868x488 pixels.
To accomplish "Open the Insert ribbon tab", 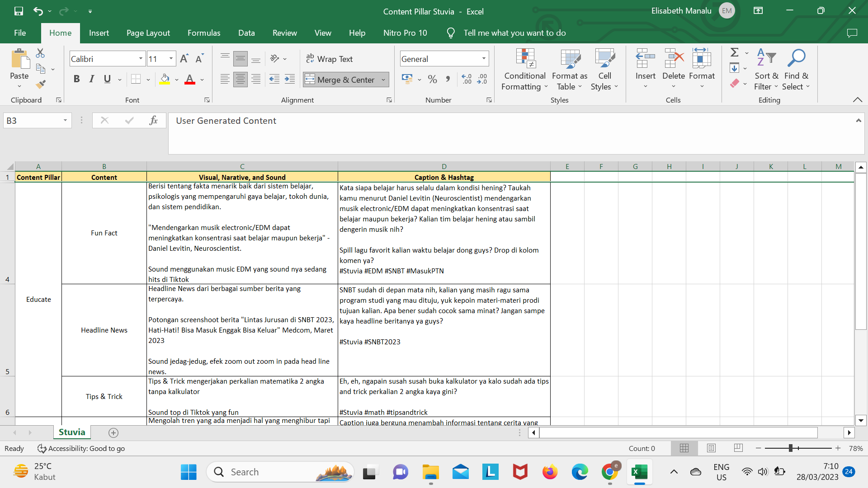I will coord(99,33).
